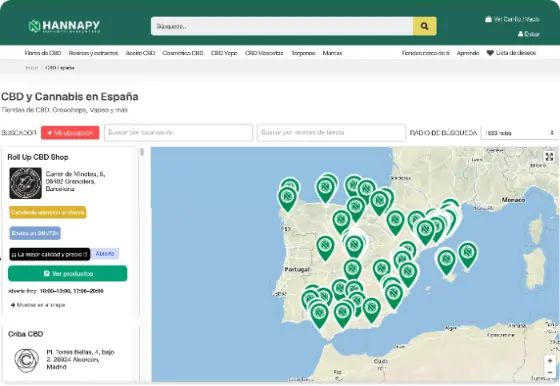
Task: Open Aceite CBD menu
Action: click(x=140, y=53)
